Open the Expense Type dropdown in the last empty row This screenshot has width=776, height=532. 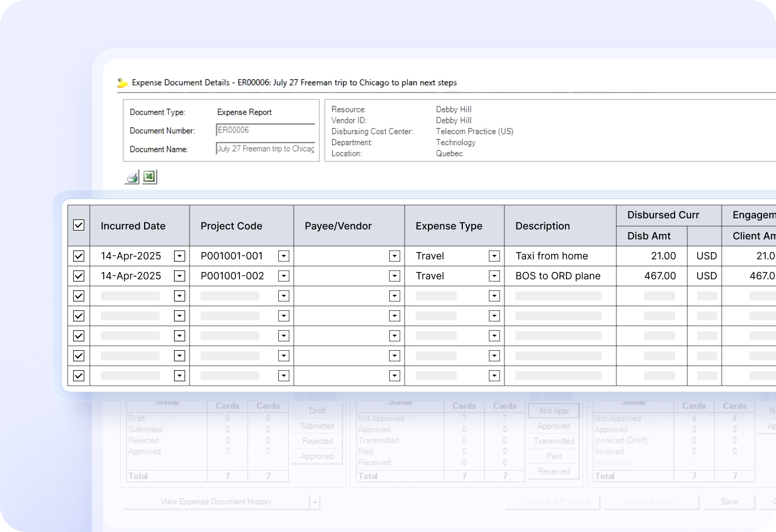click(494, 375)
